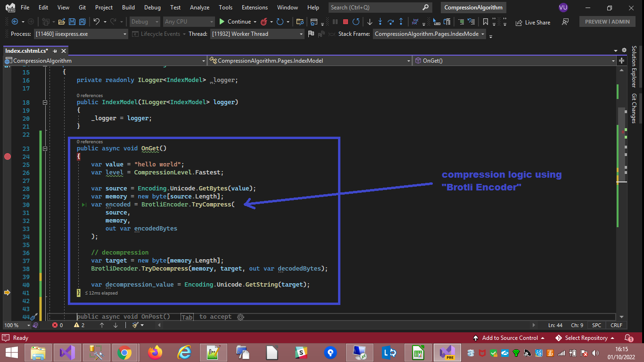Start a Live Share session
This screenshot has height=362, width=644.
tap(533, 22)
